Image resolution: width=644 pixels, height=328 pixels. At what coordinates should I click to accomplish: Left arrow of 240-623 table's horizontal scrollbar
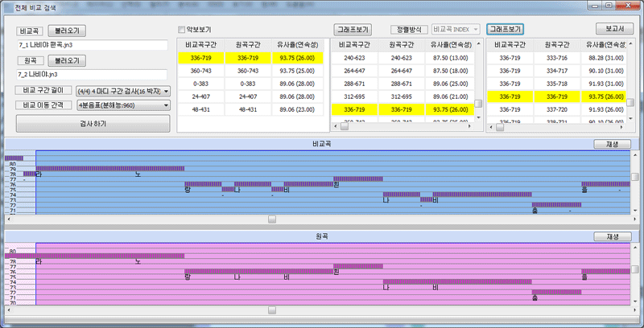pos(334,127)
